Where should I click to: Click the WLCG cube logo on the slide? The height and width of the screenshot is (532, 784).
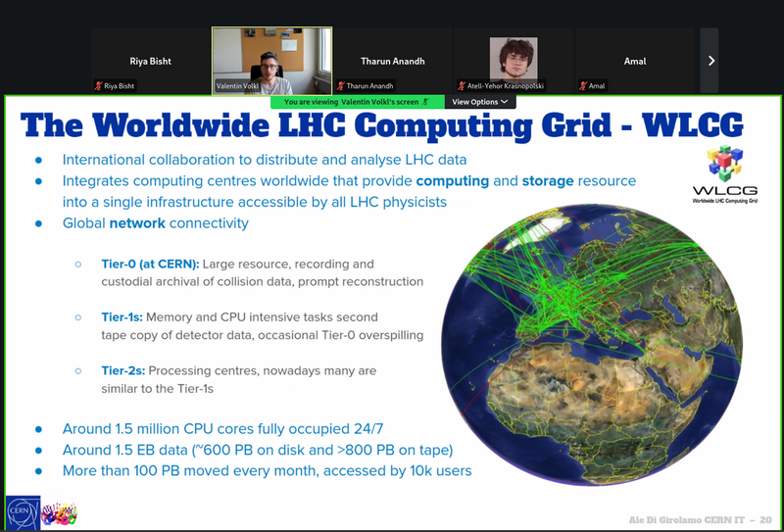725,164
